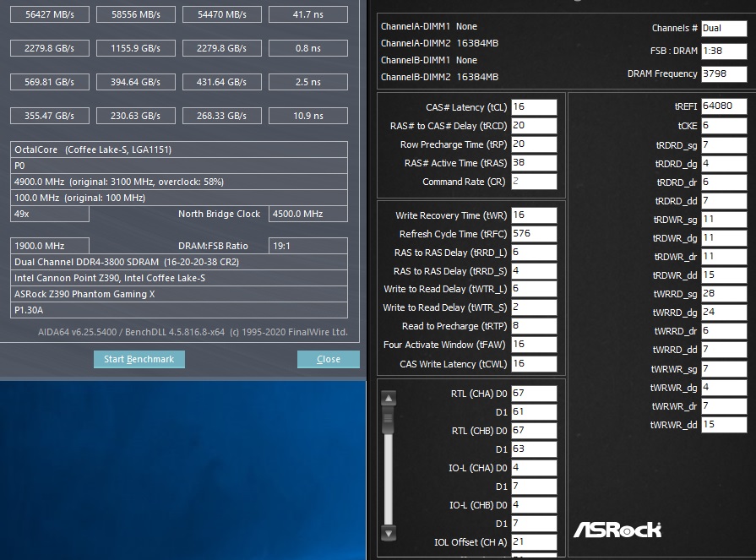Click the 569.81 GB/s result cell
This screenshot has height=560, width=756.
point(50,82)
